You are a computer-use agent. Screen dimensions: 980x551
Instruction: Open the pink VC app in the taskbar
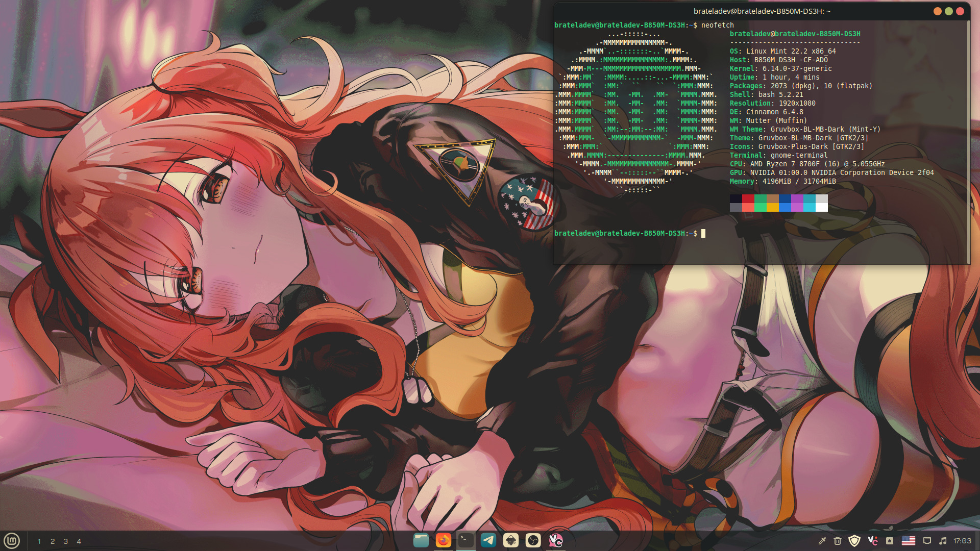pos(555,540)
